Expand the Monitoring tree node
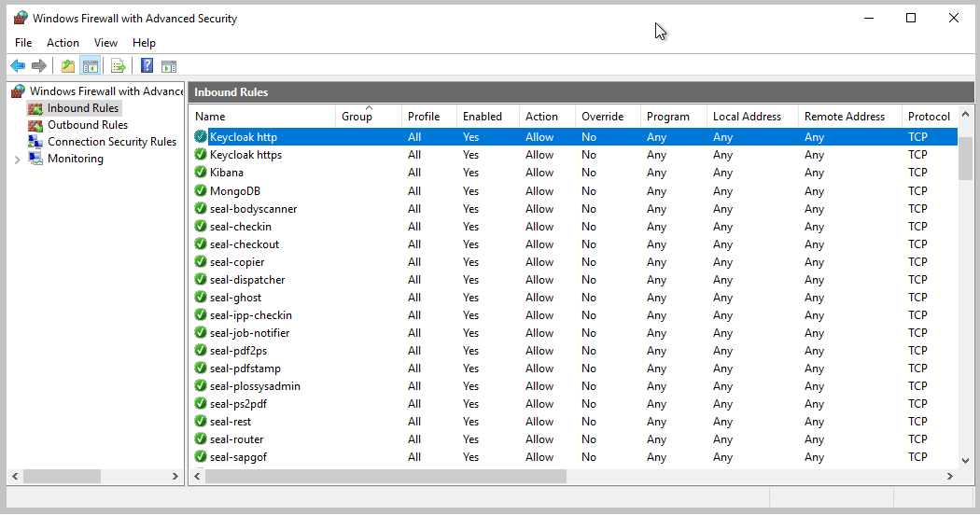Viewport: 980px width, 515px height. [18, 160]
